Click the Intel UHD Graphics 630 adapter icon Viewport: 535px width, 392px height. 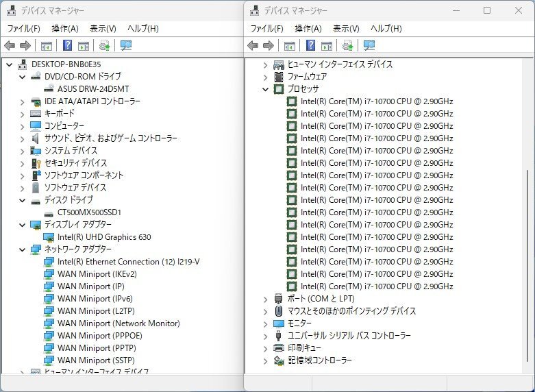[49, 237]
